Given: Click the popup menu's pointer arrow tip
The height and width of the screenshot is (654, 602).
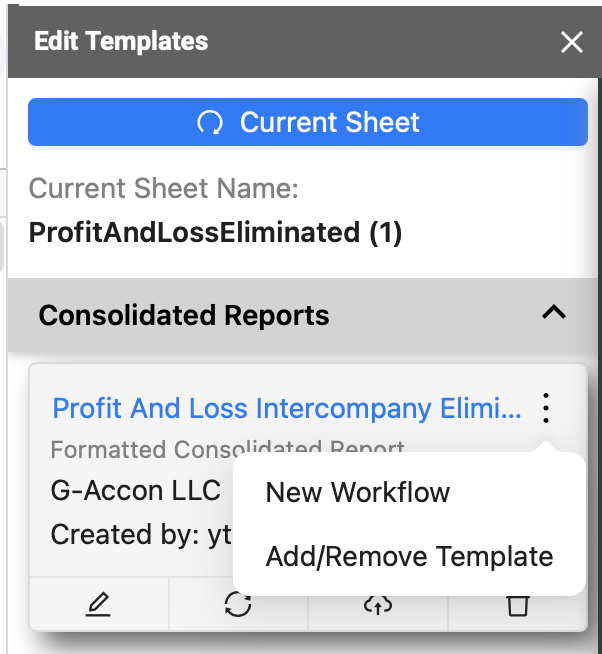Looking at the screenshot, I should point(546,446).
